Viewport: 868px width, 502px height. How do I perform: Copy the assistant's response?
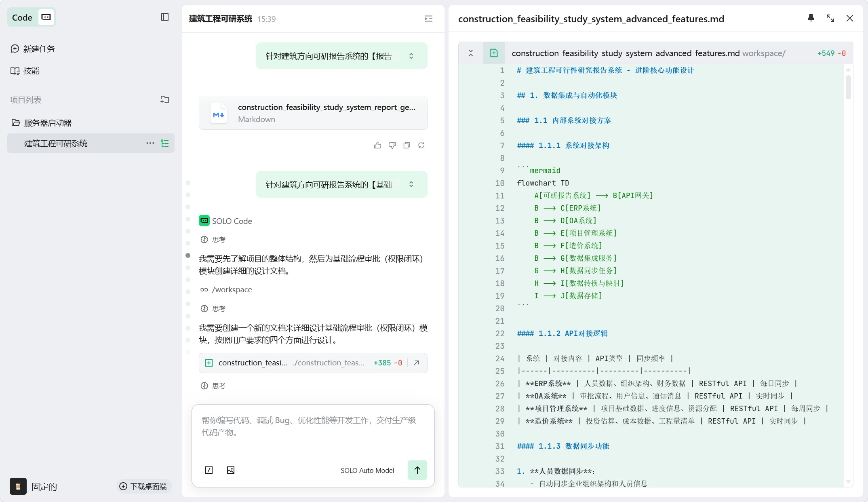click(406, 145)
